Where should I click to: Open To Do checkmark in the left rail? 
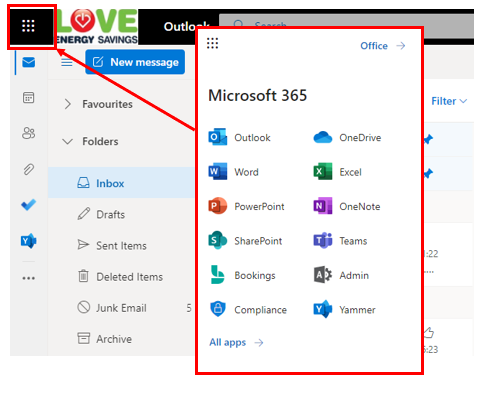click(29, 205)
